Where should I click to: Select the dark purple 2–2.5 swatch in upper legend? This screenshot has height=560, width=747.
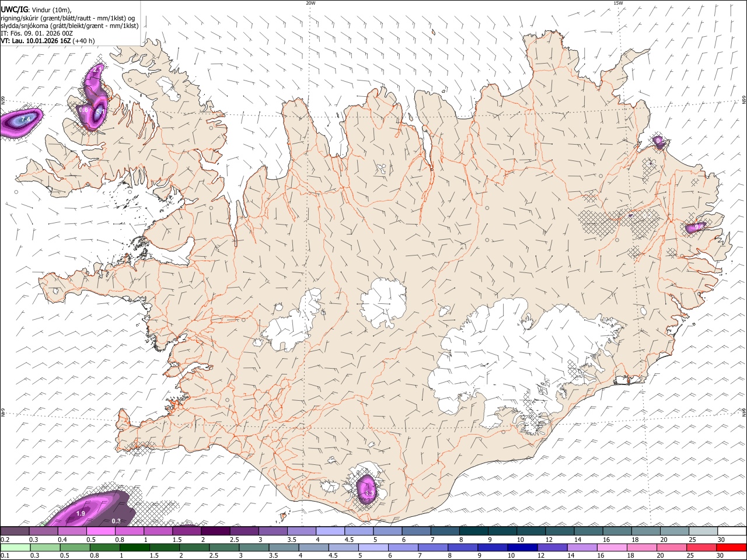(215, 531)
